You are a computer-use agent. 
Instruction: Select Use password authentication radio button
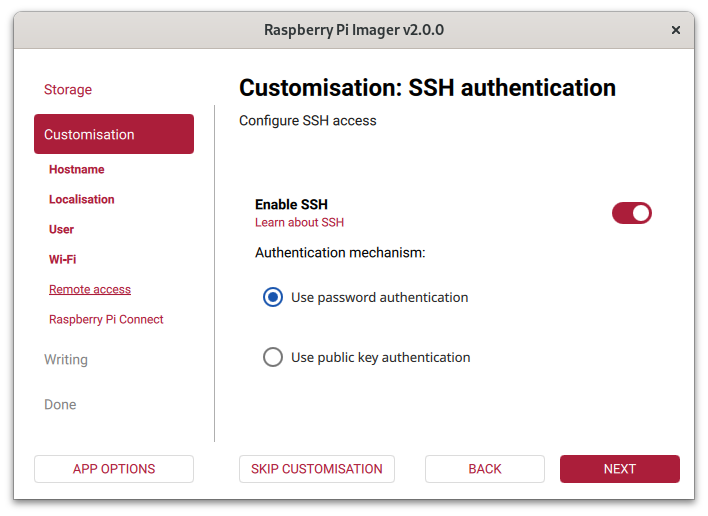click(x=273, y=297)
